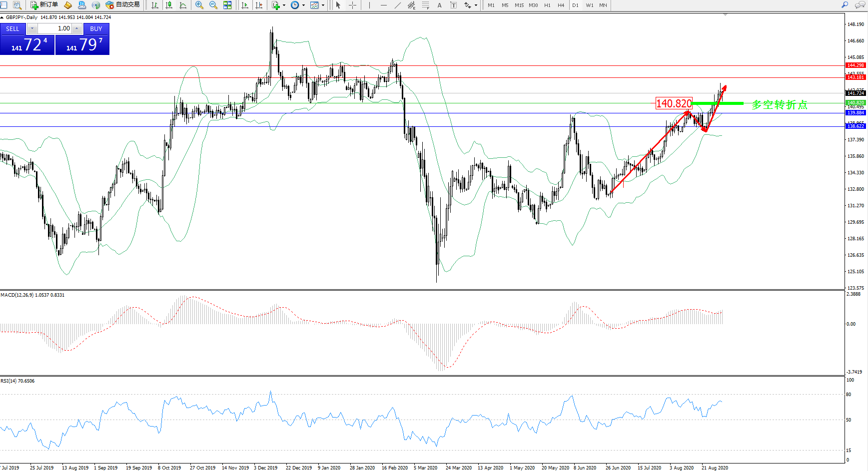Select the trendline drawing tool
868x471 pixels.
point(398,5)
